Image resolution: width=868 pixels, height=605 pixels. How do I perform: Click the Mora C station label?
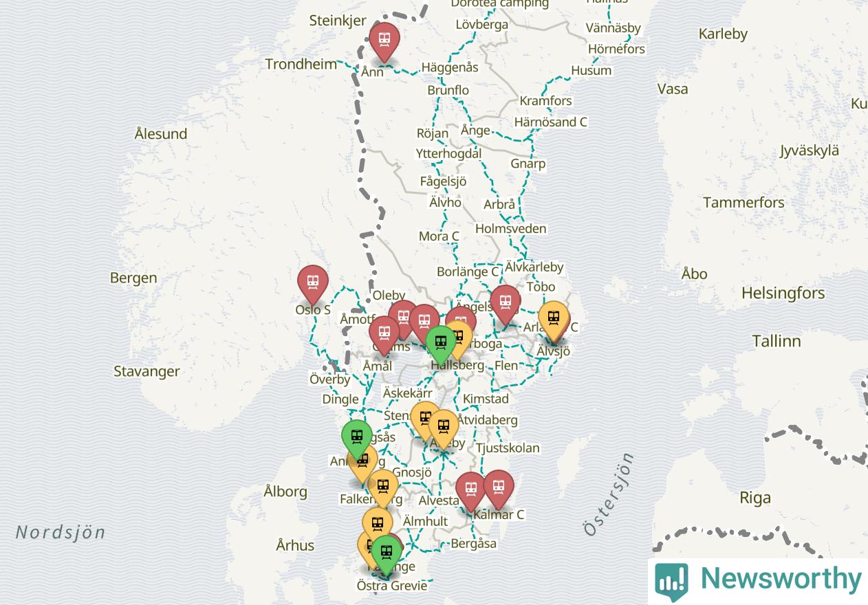(x=439, y=236)
